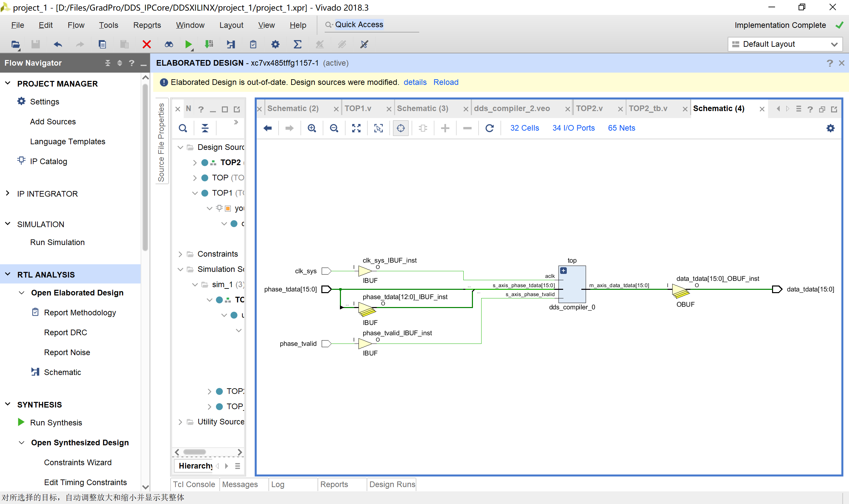This screenshot has width=849, height=504.
Task: Click the Zoom Fit schematic icon
Action: coord(356,128)
